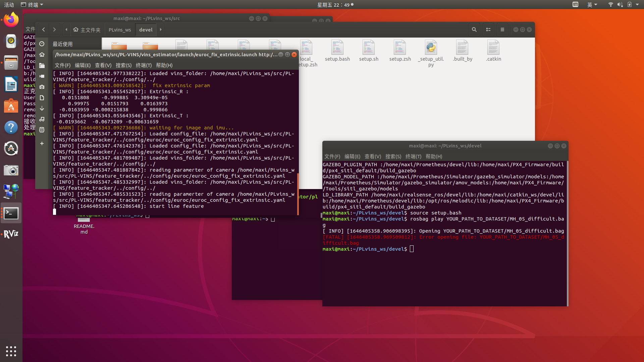The height and width of the screenshot is (362, 644).
Task: Go back in file manager navigation
Action: (x=44, y=29)
